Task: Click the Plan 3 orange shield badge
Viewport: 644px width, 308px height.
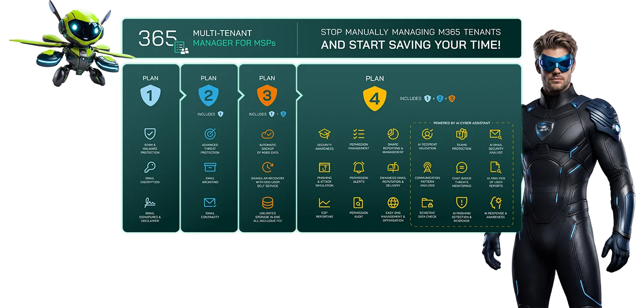Action: click(x=267, y=95)
